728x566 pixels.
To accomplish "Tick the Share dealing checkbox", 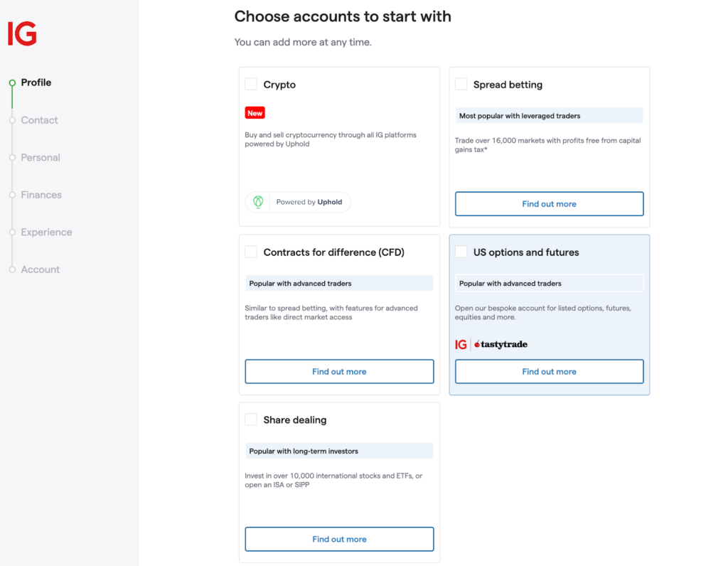I will [x=251, y=420].
